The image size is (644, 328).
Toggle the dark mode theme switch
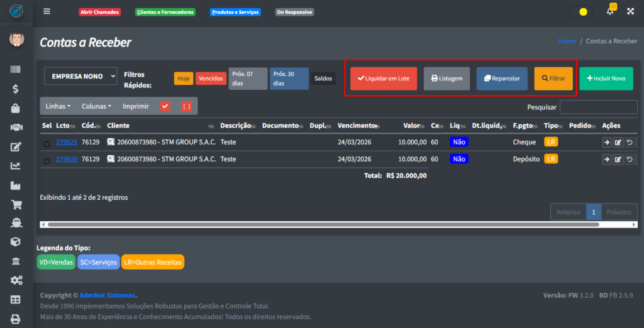click(580, 11)
